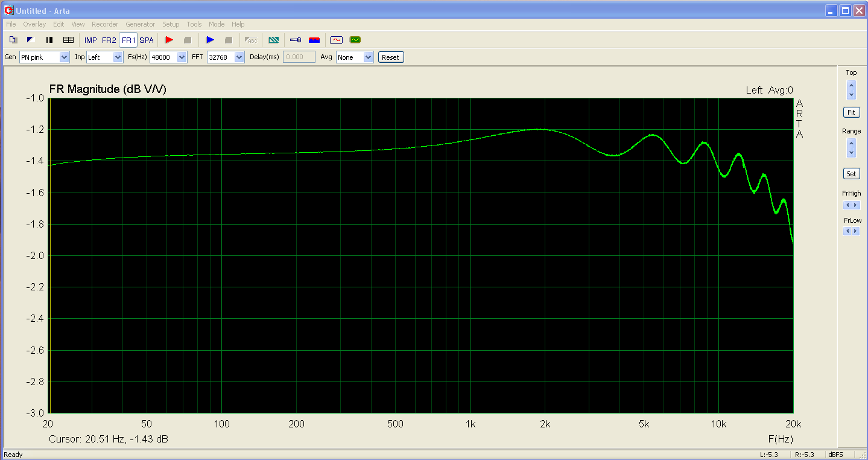Open the red sine wave generator icon

336,40
